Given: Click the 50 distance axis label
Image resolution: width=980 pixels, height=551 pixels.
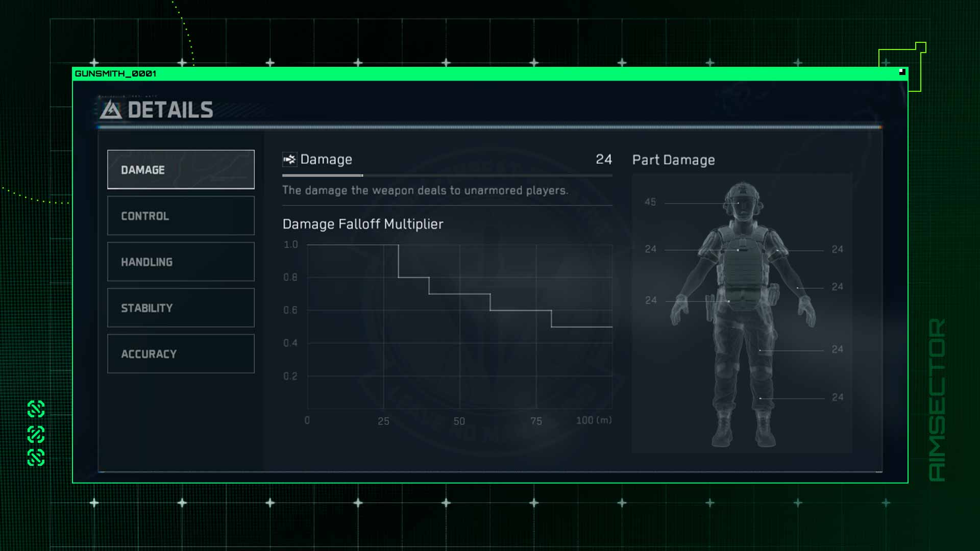Looking at the screenshot, I should coord(459,421).
